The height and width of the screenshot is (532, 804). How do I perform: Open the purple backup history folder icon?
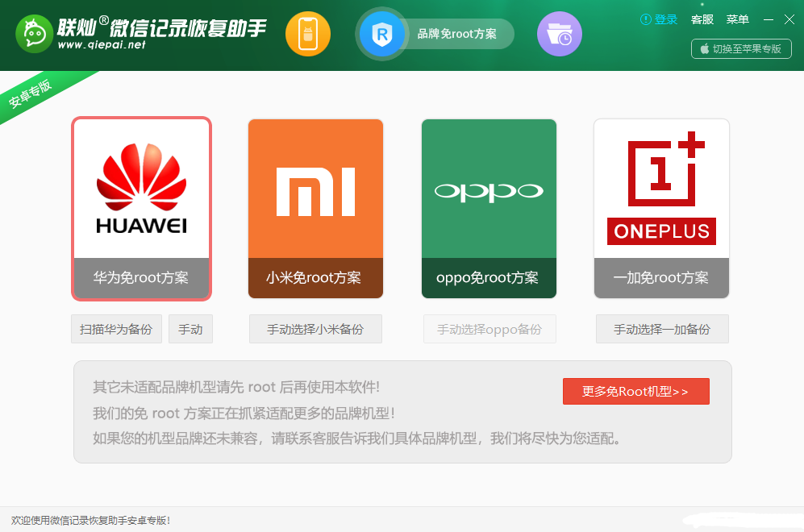(x=559, y=34)
